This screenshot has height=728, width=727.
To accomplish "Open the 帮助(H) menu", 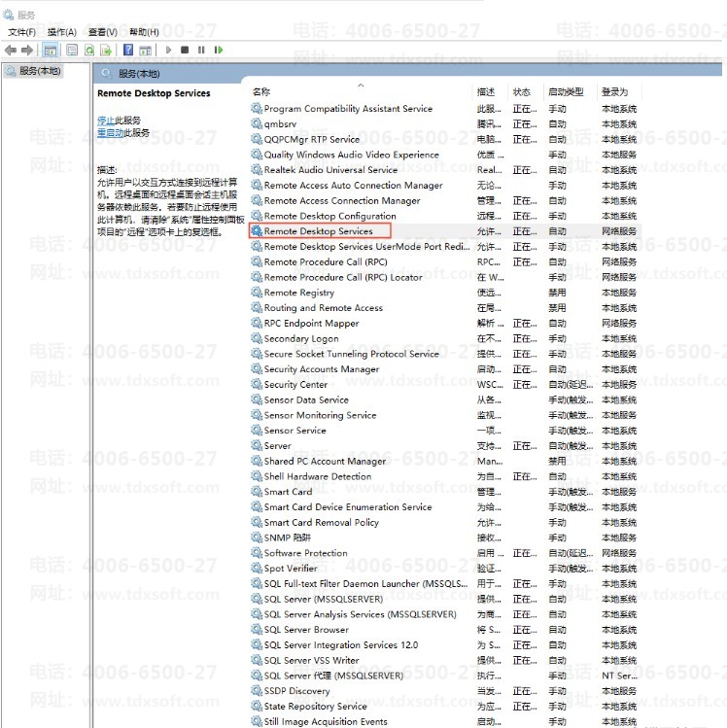I will (144, 32).
